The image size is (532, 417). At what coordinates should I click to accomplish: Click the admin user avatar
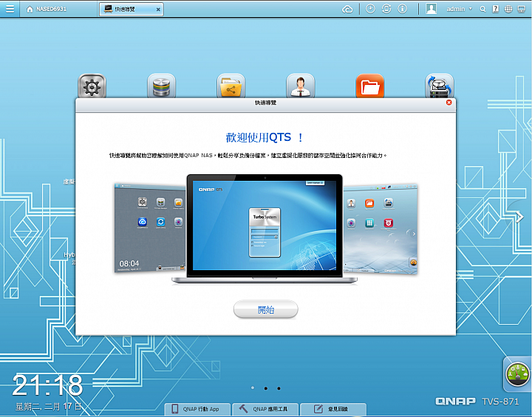tap(432, 9)
